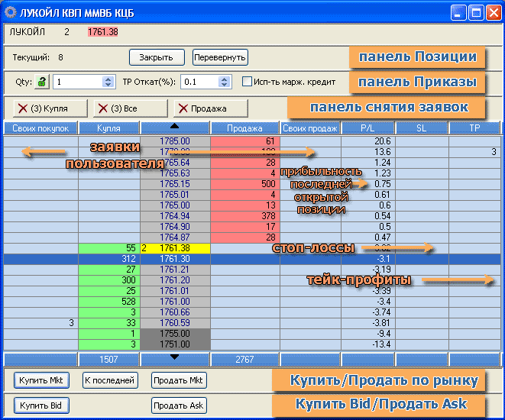Select price 1755.00 row
Image resolution: width=505 pixels, height=420 pixels.
tap(175, 334)
